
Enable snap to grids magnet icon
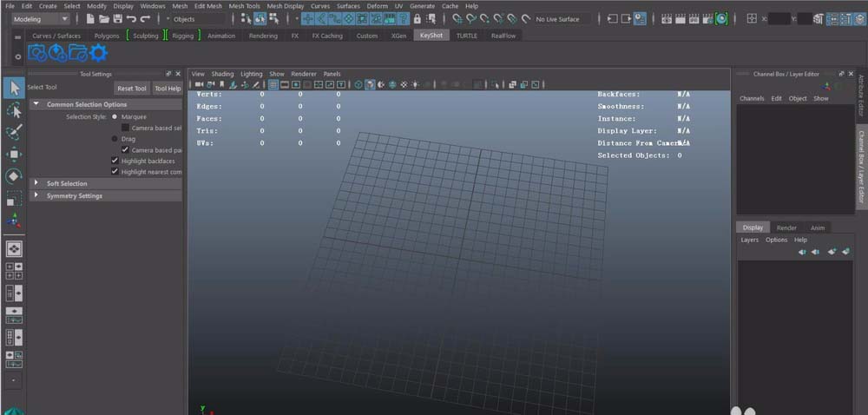point(457,19)
